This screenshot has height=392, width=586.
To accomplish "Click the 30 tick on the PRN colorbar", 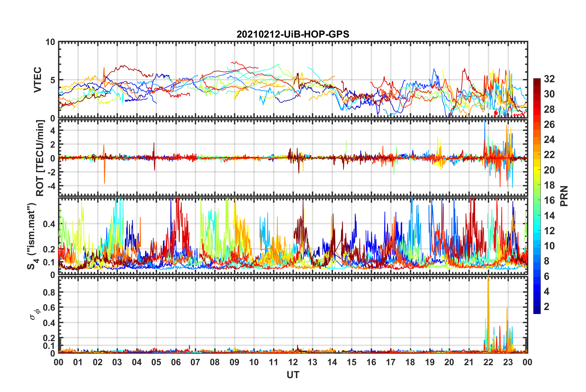I will pyautogui.click(x=549, y=94).
